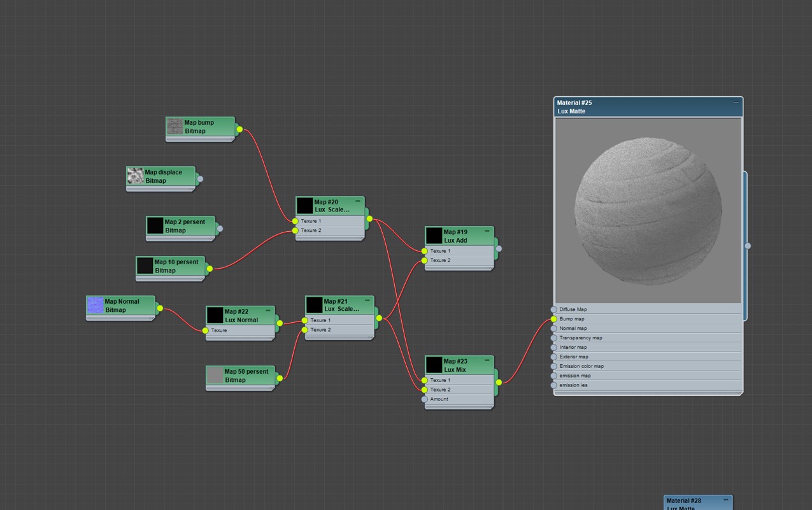Click the Amount socket on Lux Mix

point(425,399)
